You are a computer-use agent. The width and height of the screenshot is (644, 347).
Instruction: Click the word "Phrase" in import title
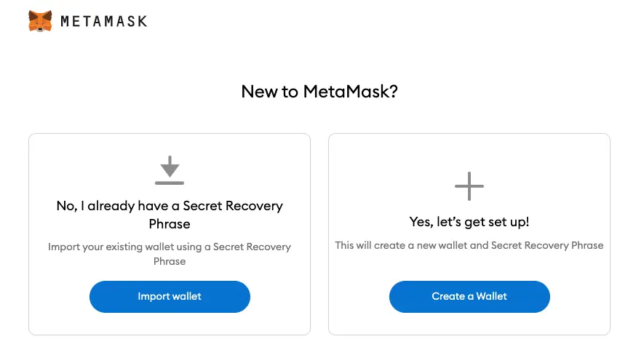[170, 224]
